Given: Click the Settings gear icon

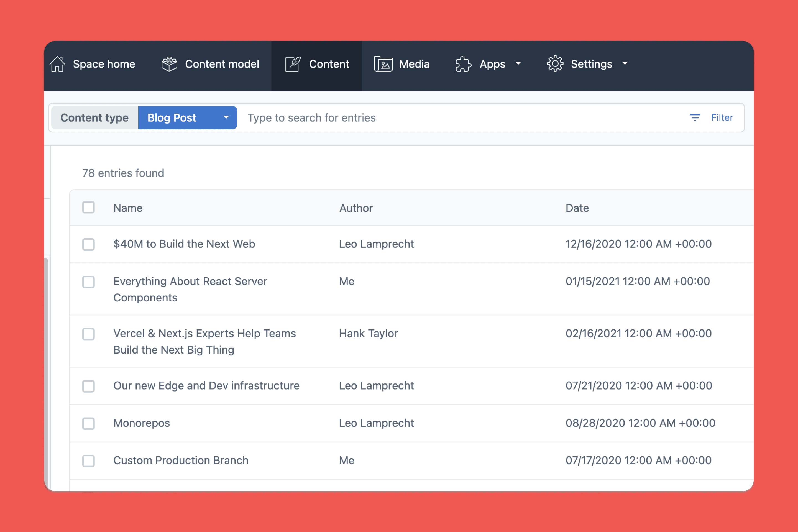Looking at the screenshot, I should coord(555,64).
